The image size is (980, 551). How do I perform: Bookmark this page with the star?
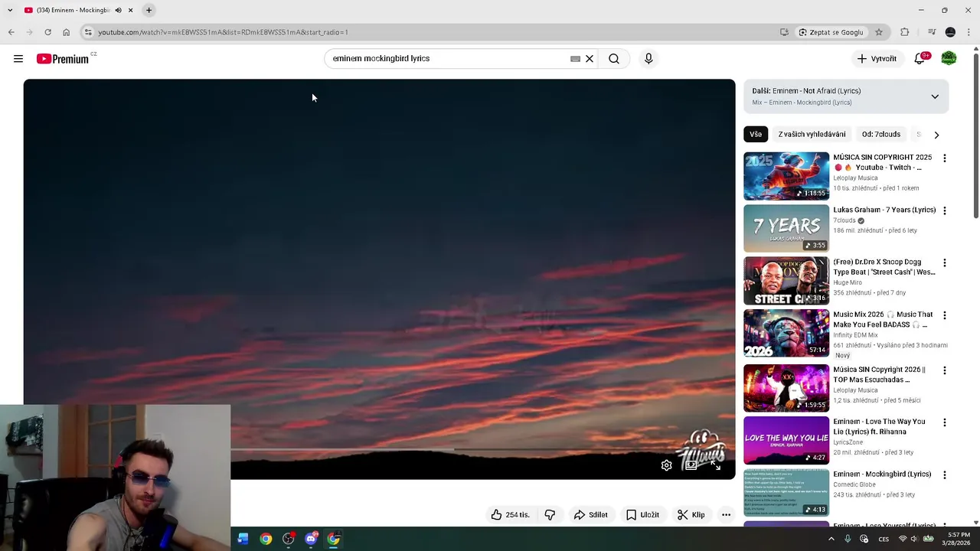pos(879,32)
